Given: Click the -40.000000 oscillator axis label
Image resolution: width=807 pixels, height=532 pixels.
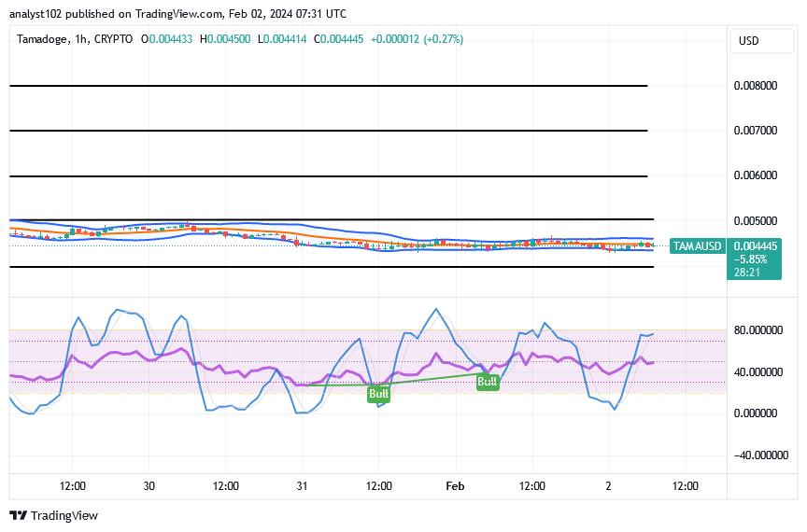Looking at the screenshot, I should coord(760,455).
